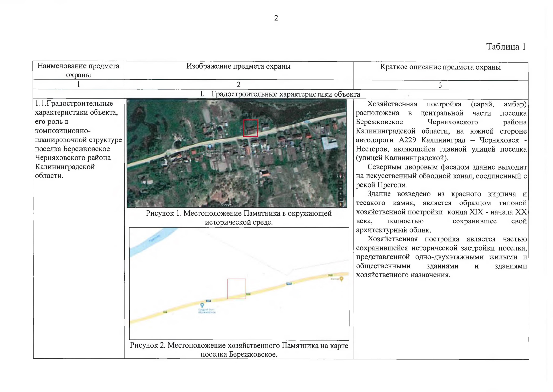The height and width of the screenshot is (392, 553).
Task: Click the large blue-roofed building in the satellite image
Action: coord(329,143)
